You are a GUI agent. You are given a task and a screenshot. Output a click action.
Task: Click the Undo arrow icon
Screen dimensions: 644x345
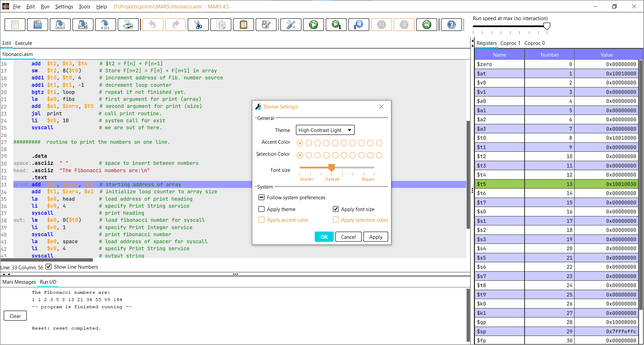pos(153,24)
